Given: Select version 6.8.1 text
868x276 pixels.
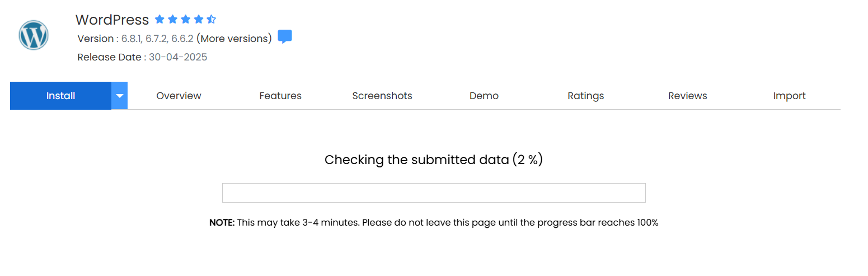Looking at the screenshot, I should (132, 39).
